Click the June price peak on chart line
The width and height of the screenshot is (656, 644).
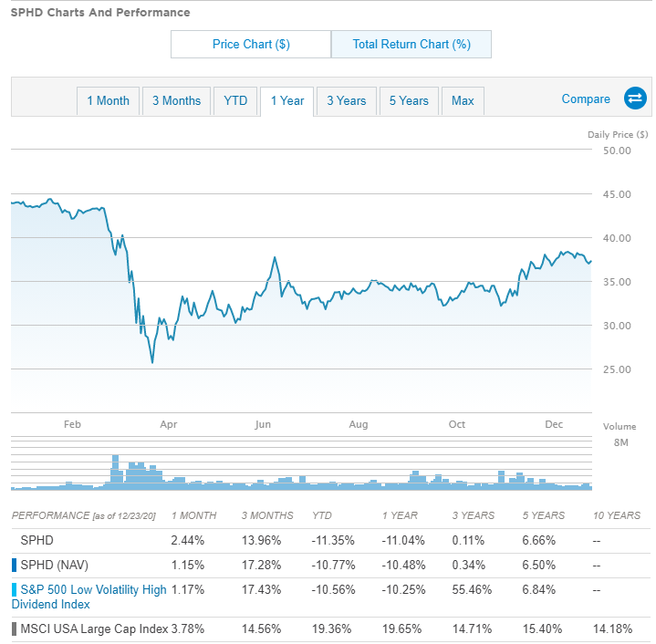click(x=275, y=257)
